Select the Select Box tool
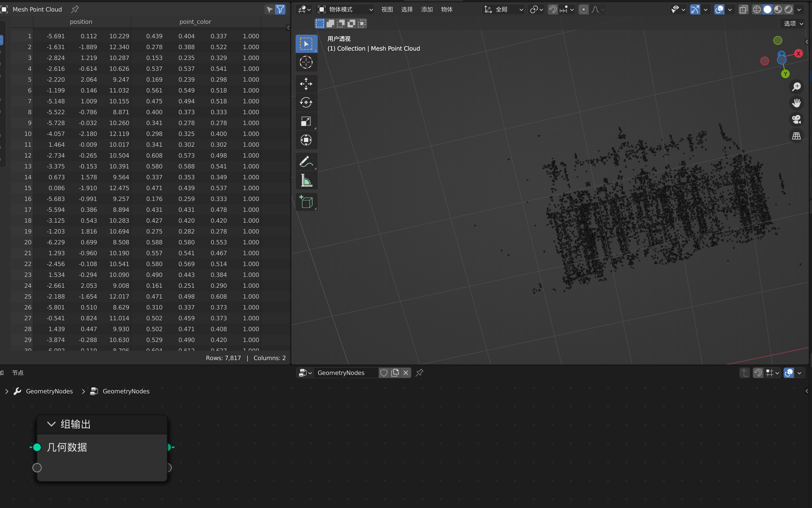Image resolution: width=812 pixels, height=508 pixels. [x=306, y=43]
